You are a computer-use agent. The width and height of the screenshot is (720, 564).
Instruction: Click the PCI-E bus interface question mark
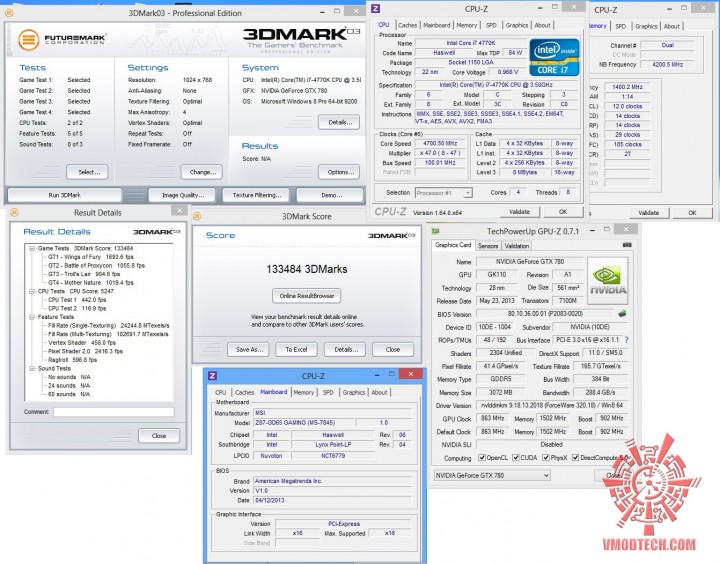[626, 340]
